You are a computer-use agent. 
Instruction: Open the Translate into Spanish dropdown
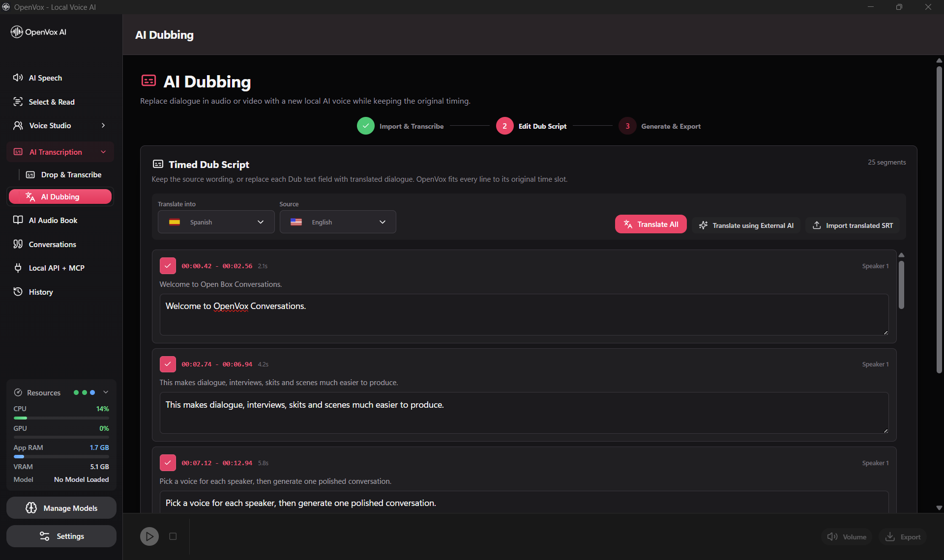[x=216, y=222]
